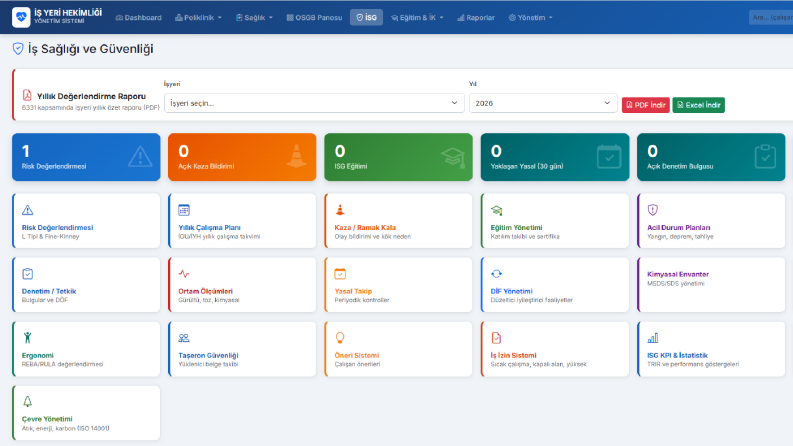
Task: Click the PDF icon beside Yıllık Değerlendirme Raporu
Action: [27, 95]
